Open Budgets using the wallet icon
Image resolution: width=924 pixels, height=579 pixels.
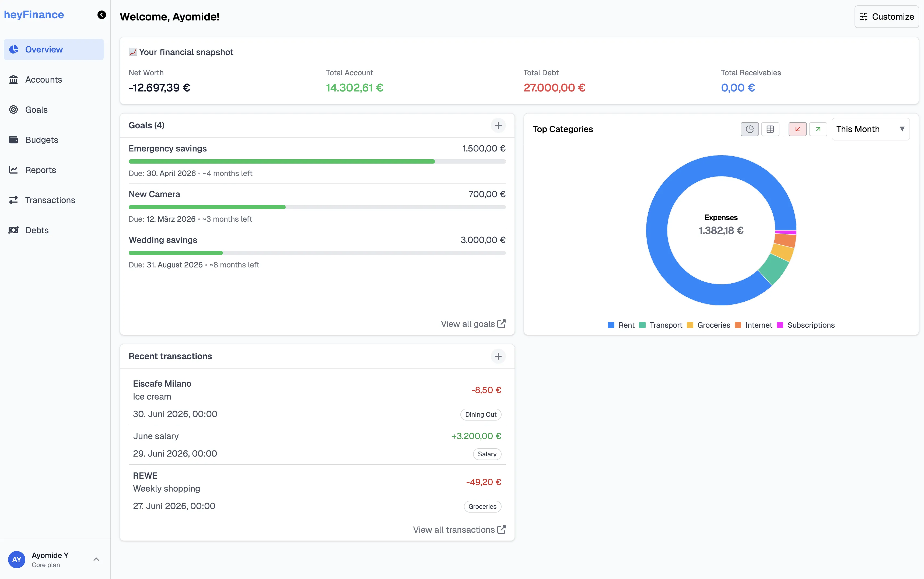(14, 139)
